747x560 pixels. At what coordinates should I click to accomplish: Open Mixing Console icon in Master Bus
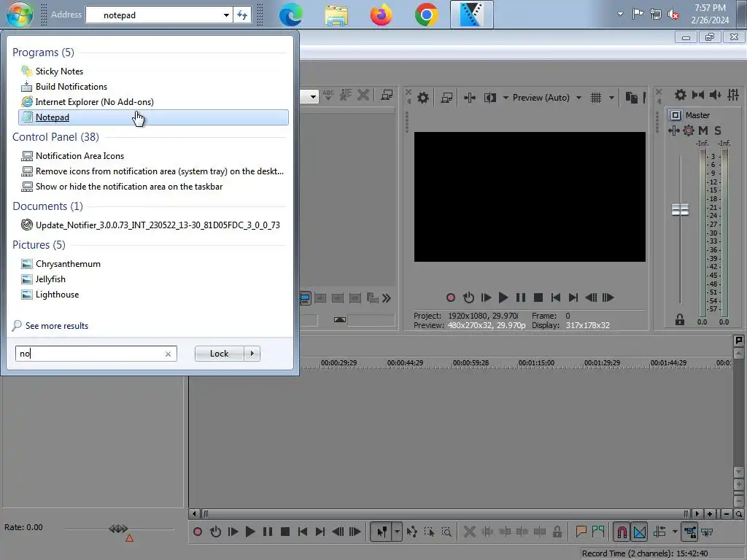coord(733,96)
